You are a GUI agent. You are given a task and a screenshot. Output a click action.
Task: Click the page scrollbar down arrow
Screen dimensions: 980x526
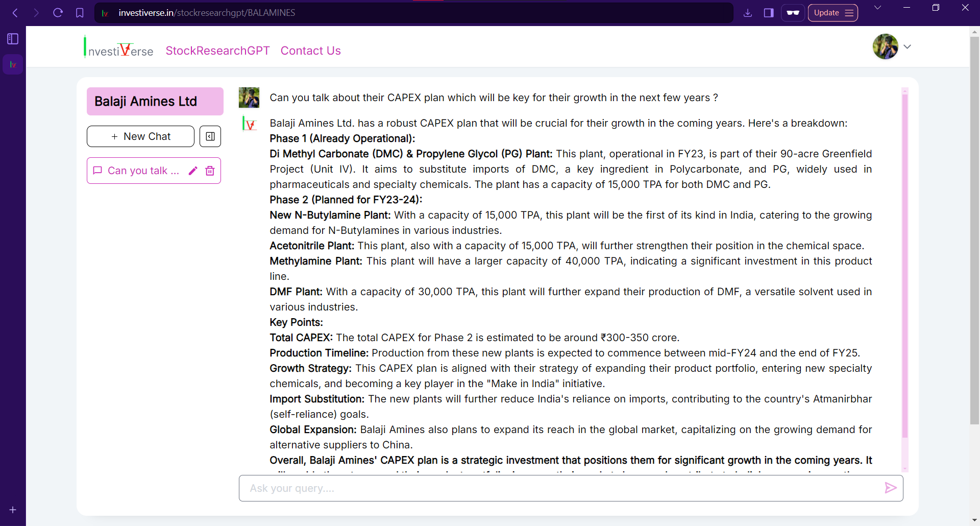[x=975, y=521]
